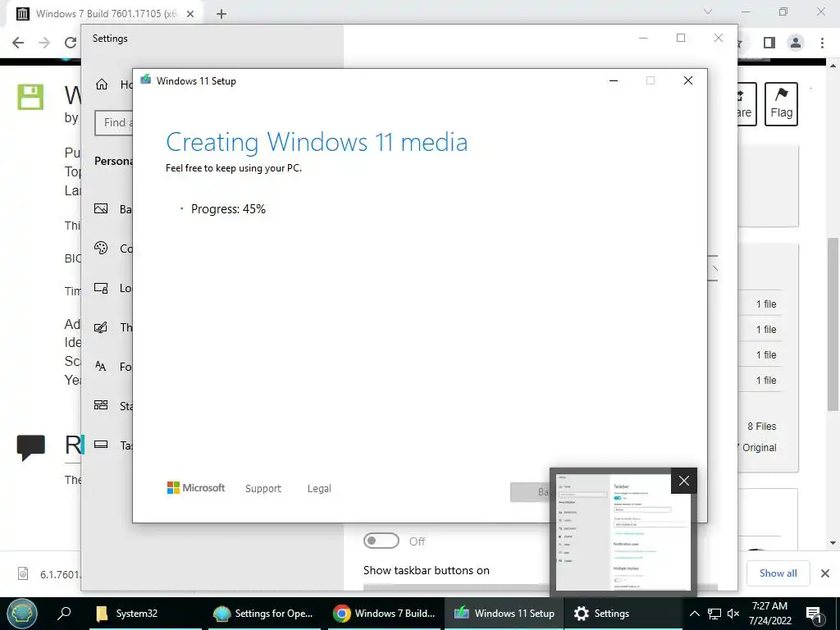Click Windows 11 Setup taskbar button
840x630 pixels.
point(504,614)
